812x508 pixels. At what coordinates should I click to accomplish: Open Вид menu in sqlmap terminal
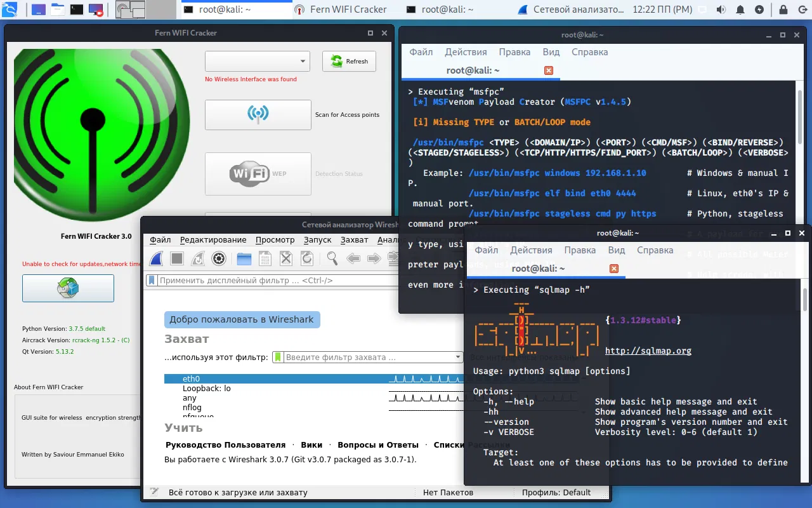point(617,250)
